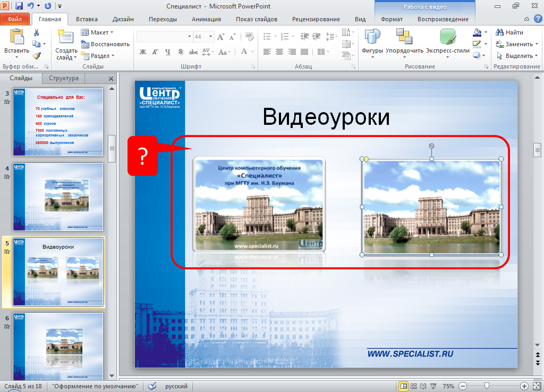Image resolution: width=544 pixels, height=392 pixels.
Task: Switch to the Вставка ribbon tab
Action: [x=87, y=19]
